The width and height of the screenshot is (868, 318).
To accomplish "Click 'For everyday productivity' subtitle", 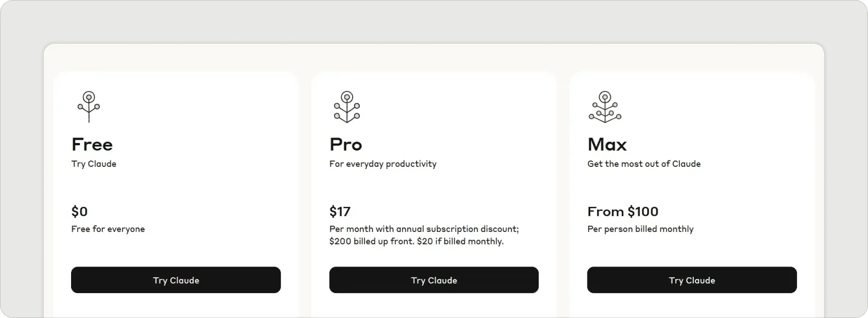I will coord(383,164).
